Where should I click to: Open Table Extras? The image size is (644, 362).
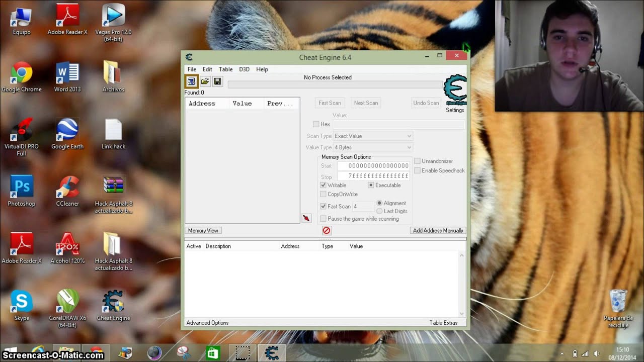[x=443, y=323]
